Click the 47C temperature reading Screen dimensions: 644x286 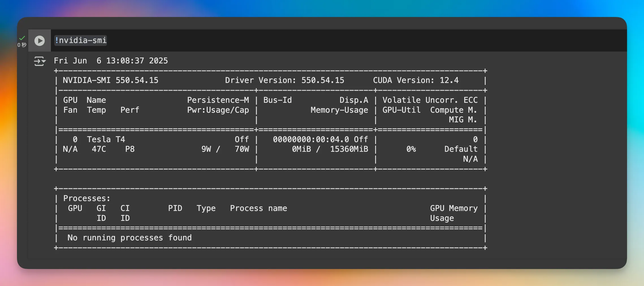99,149
